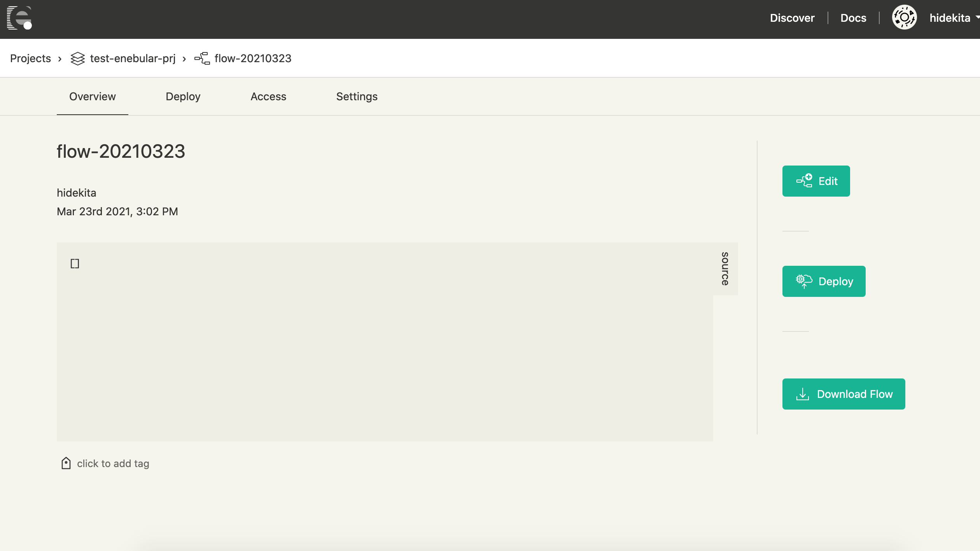Click the enebular logo icon top-left
980x551 pixels.
[x=19, y=18]
